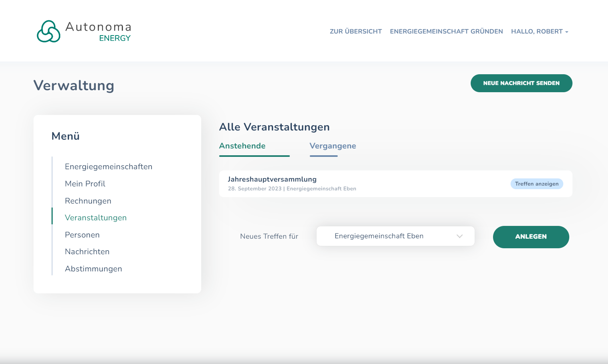Screen dimensions: 608x364
Task: Go to Energiegemeinschaft gründen
Action: coord(446,32)
